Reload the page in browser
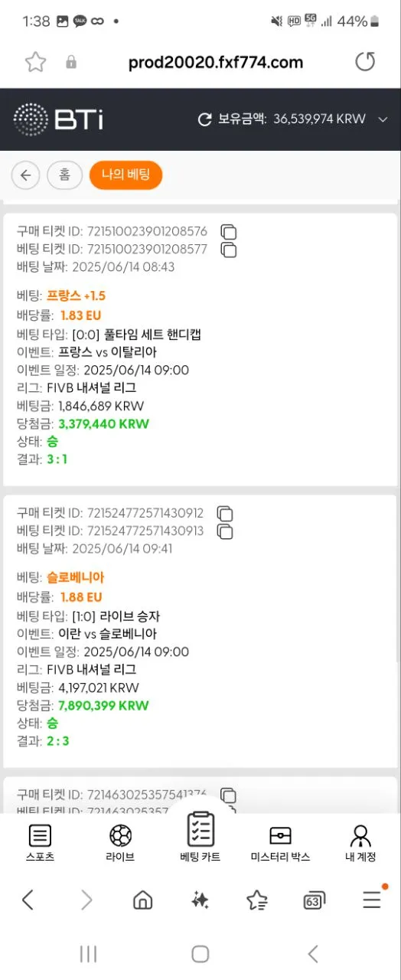The width and height of the screenshot is (401, 980). [x=365, y=62]
